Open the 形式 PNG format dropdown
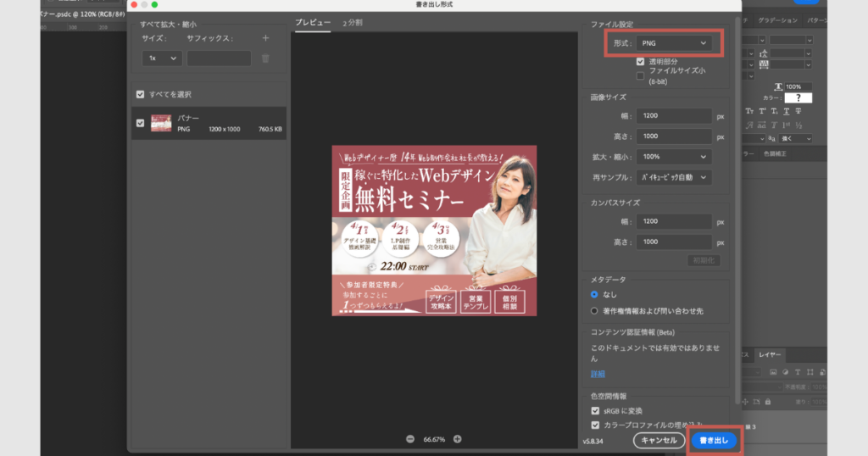 [x=674, y=43]
